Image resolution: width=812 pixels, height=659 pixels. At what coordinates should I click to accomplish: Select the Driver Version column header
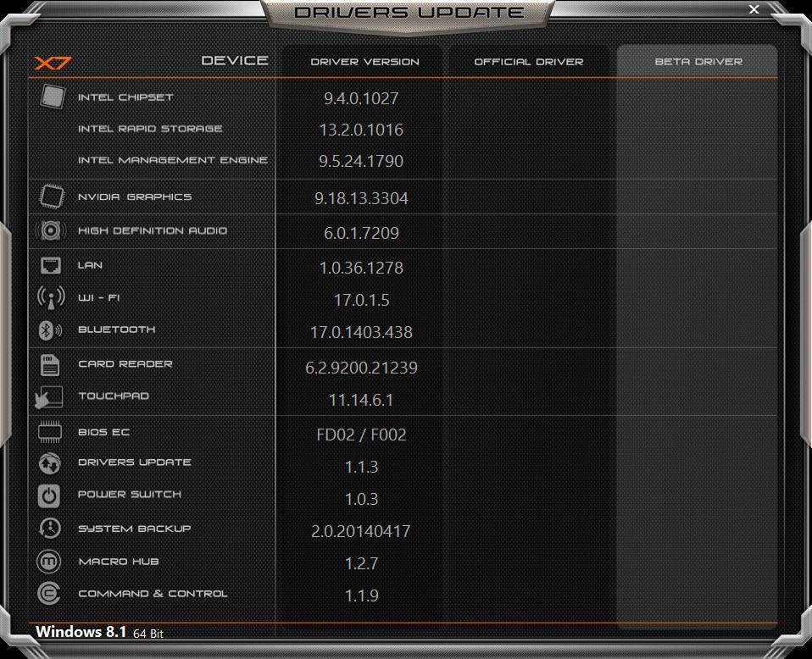(x=364, y=62)
